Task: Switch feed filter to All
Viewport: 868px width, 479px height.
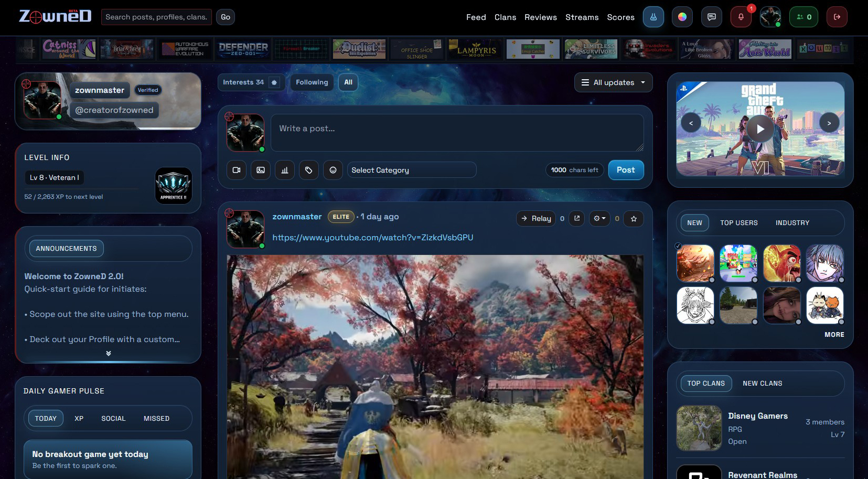Action: (348, 82)
